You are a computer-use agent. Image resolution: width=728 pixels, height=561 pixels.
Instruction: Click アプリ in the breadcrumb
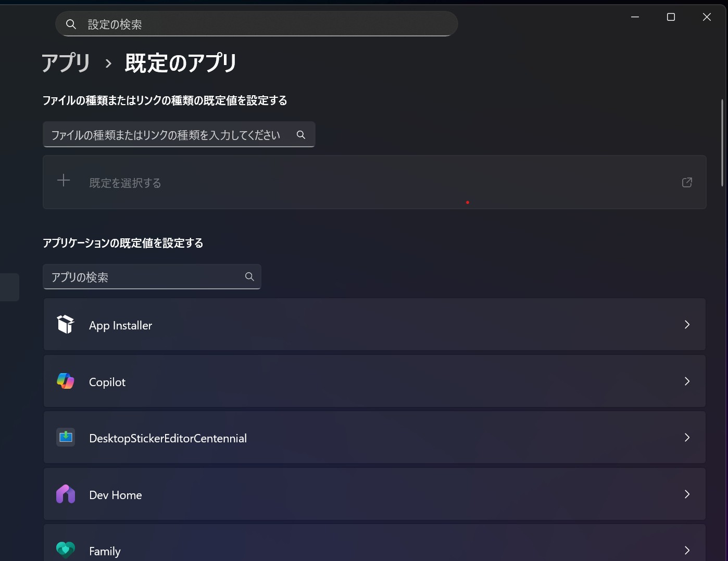coord(66,62)
